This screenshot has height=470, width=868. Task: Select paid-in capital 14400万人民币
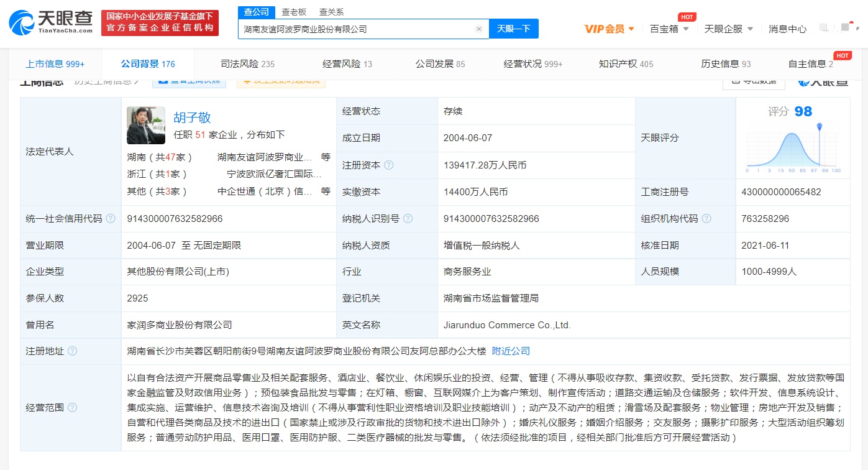pyautogui.click(x=475, y=192)
